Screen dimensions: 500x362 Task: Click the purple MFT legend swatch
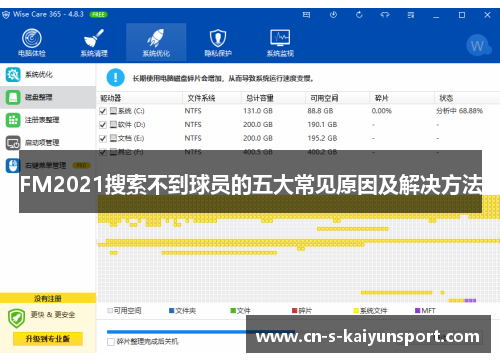(418, 311)
